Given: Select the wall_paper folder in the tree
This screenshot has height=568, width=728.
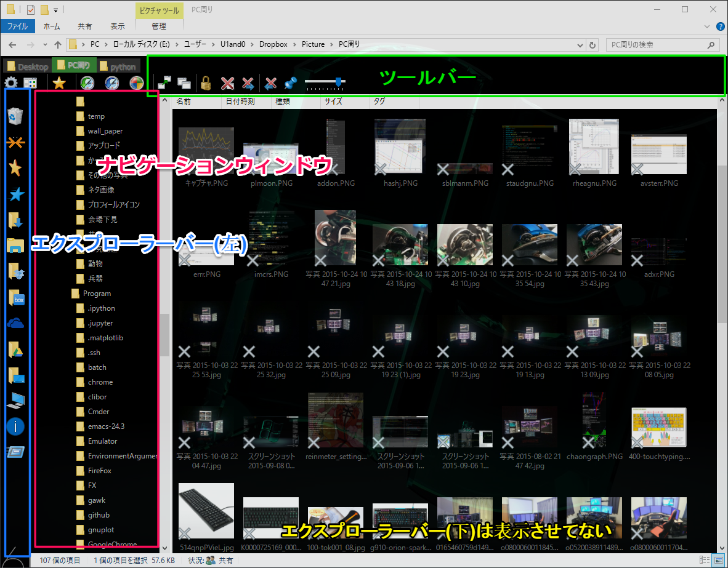Looking at the screenshot, I should (x=100, y=131).
